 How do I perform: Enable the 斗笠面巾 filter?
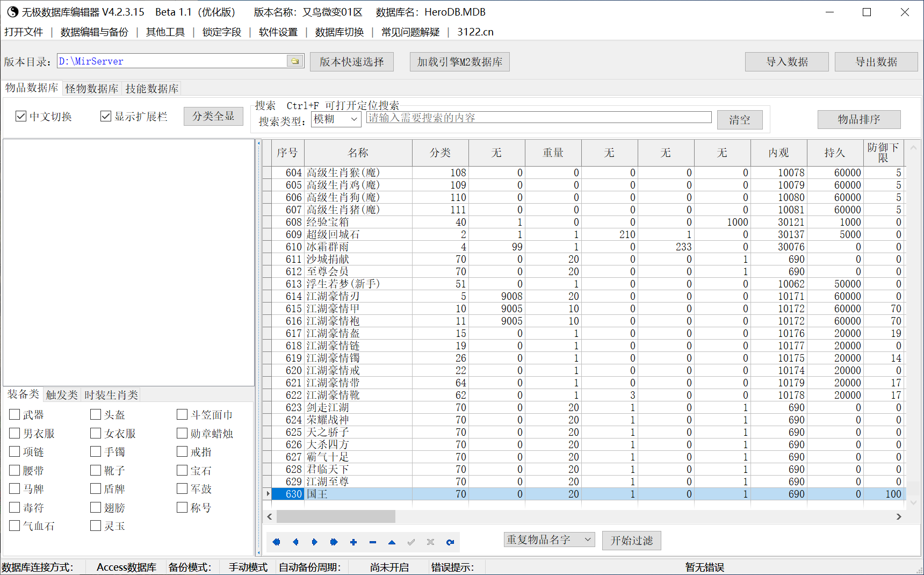(182, 414)
